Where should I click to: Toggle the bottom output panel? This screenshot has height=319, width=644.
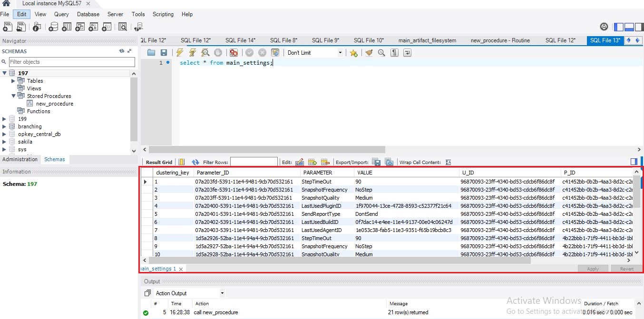tap(629, 27)
